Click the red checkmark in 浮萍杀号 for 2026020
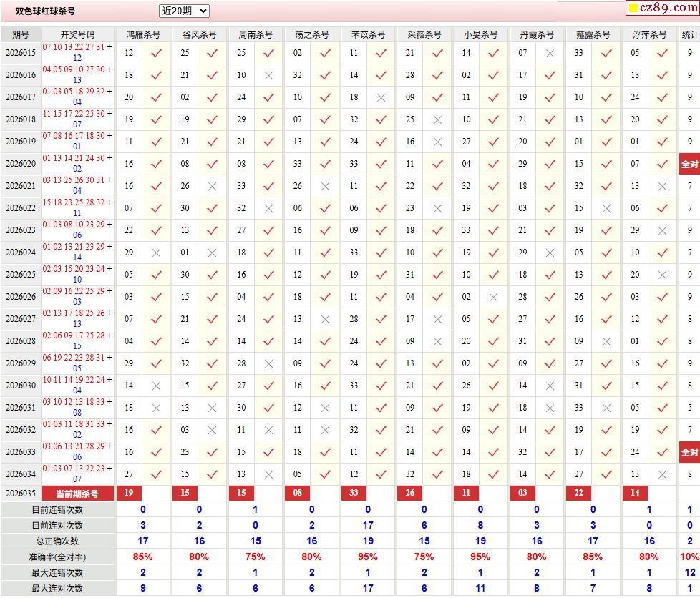The height and width of the screenshot is (598, 700). [x=663, y=164]
